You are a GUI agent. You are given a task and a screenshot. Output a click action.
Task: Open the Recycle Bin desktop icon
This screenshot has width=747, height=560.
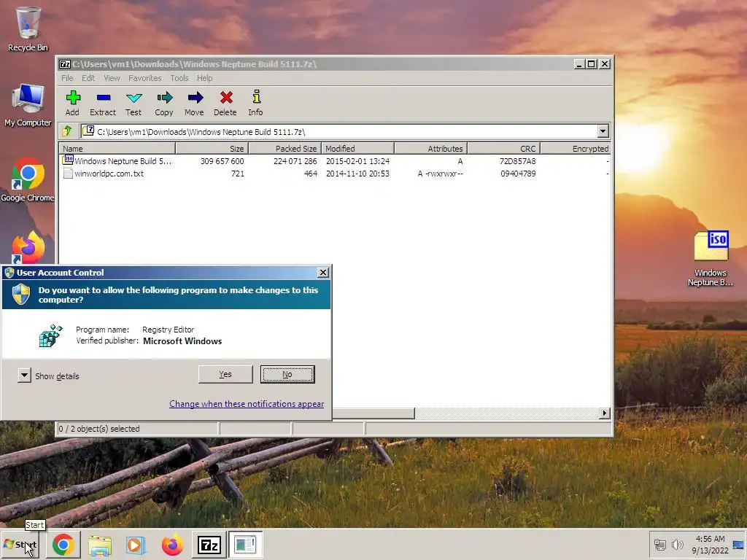pyautogui.click(x=28, y=29)
